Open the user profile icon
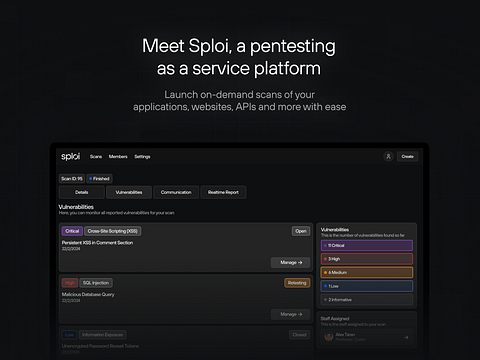The width and height of the screenshot is (480, 360). tap(388, 156)
